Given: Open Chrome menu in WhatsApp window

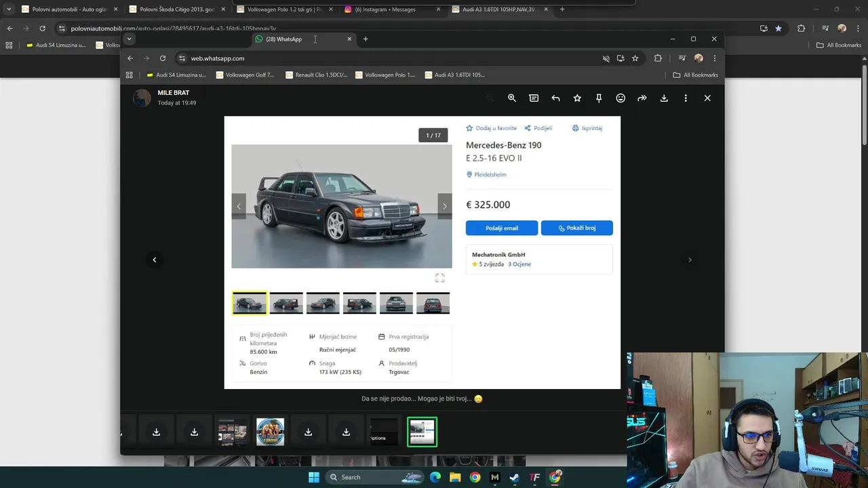Looking at the screenshot, I should (x=715, y=58).
